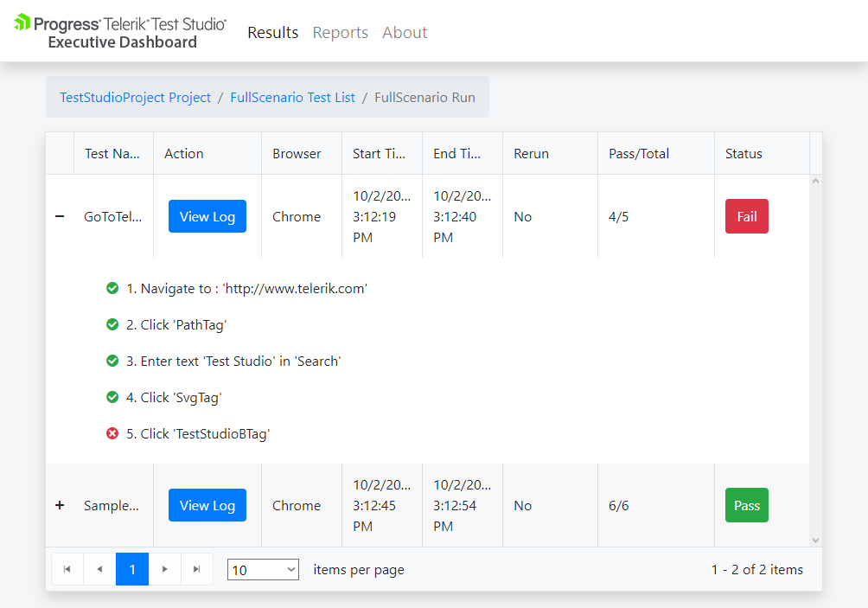The width and height of the screenshot is (868, 608).
Task: View log for the Sample... test
Action: click(207, 505)
